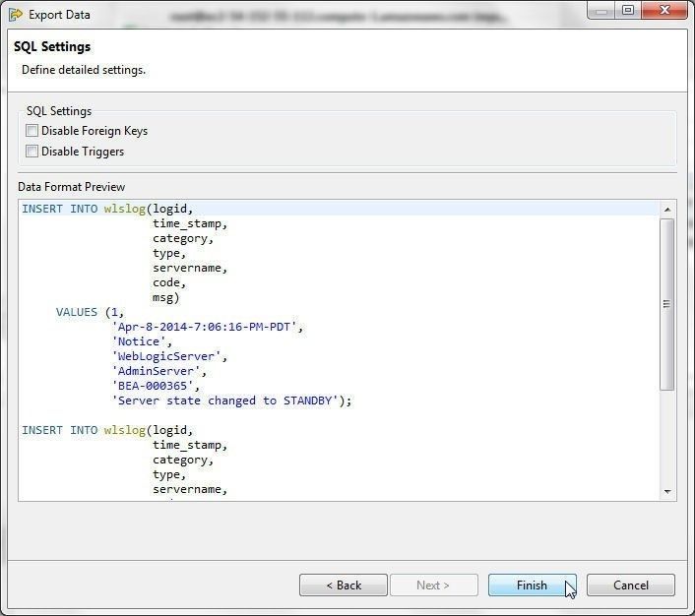Click the first INSERT INTO wlslog line
695x616 pixels.
click(x=107, y=209)
